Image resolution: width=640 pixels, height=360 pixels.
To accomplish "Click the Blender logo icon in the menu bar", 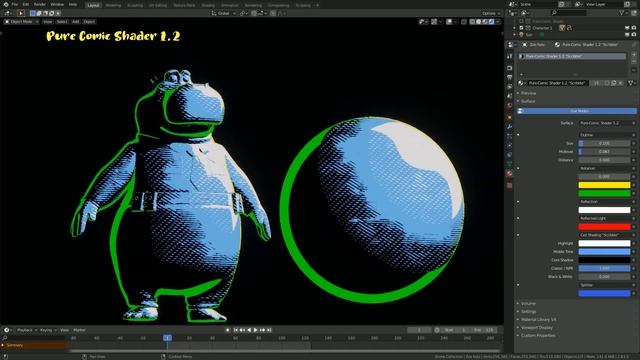I will 6,4.
